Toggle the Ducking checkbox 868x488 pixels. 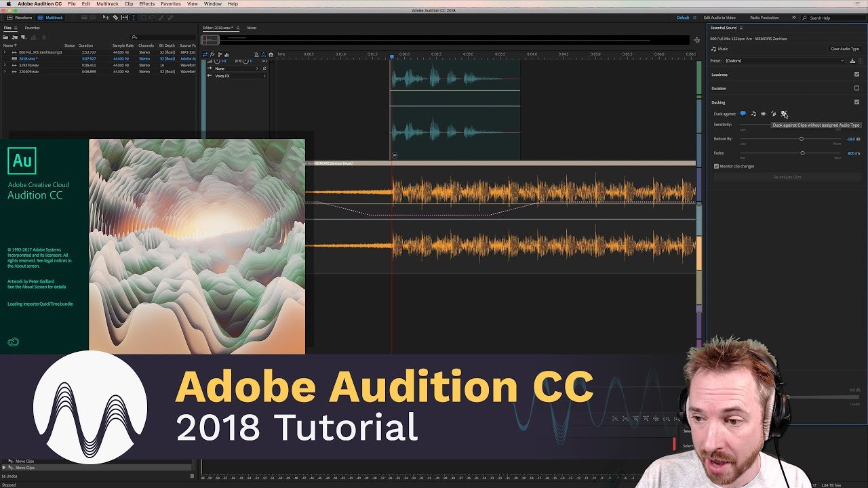(856, 102)
